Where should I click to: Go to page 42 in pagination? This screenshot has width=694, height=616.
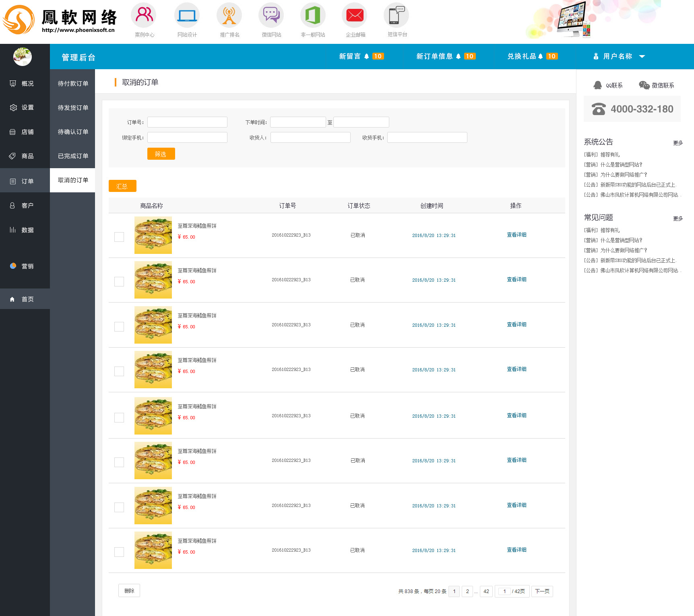486,591
